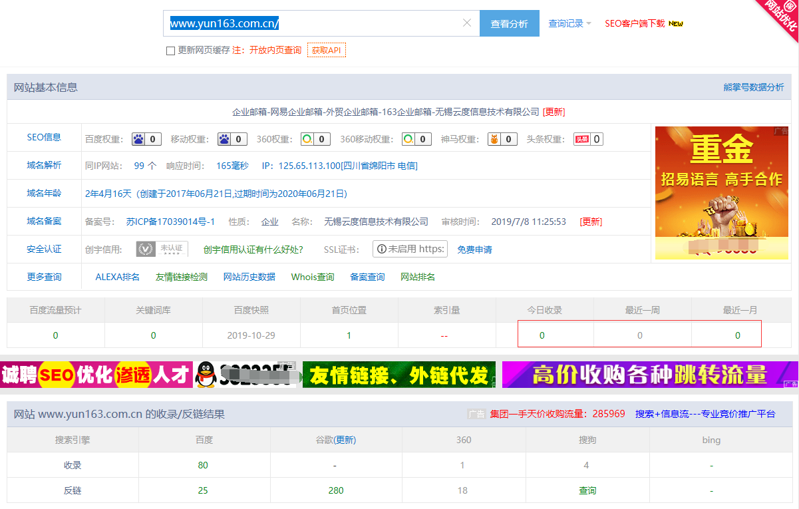Click the 最近一月 value 0
The width and height of the screenshot is (799, 509).
click(x=738, y=336)
